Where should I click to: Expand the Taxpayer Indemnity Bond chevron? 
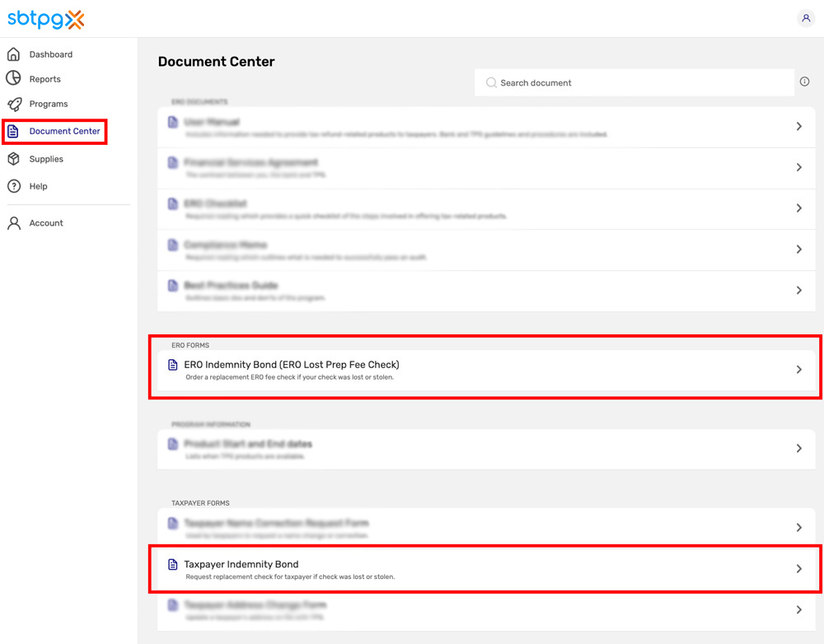click(798, 568)
